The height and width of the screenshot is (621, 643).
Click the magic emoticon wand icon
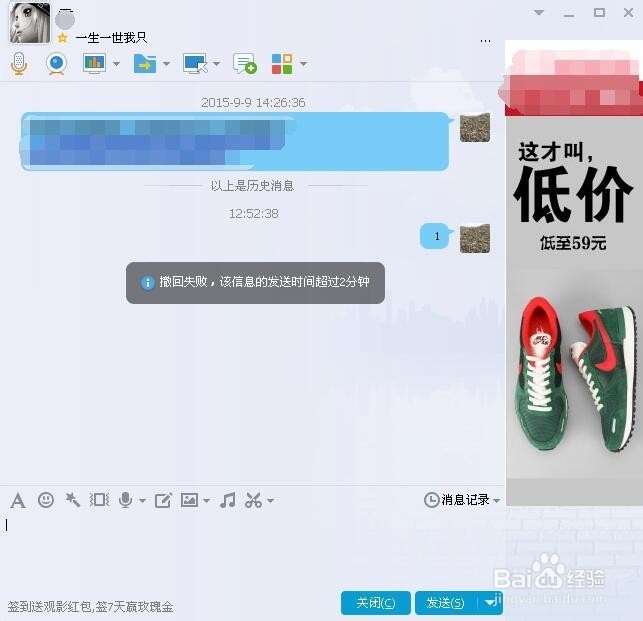click(x=73, y=500)
